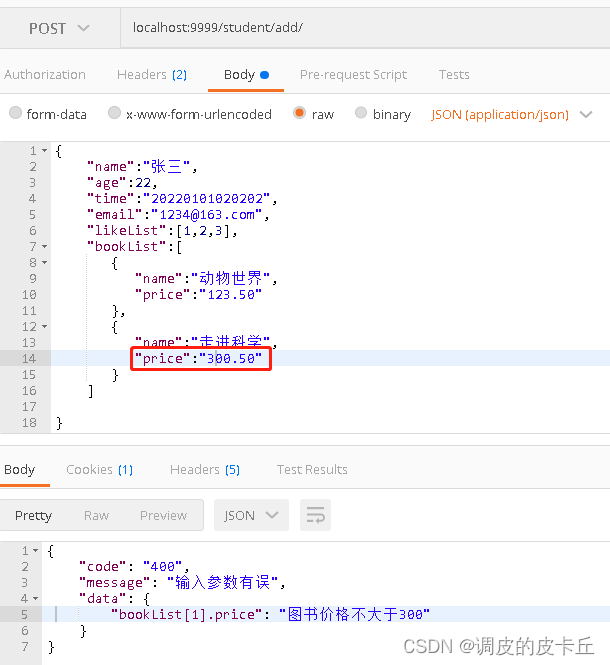Click the "time":"20220101020202" line
The width and height of the screenshot is (610, 665).
coord(182,198)
